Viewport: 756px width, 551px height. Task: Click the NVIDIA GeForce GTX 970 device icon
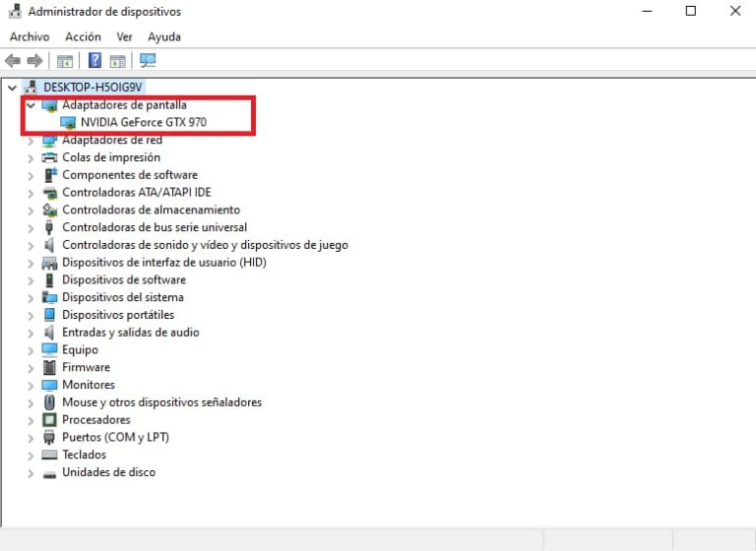(x=68, y=122)
